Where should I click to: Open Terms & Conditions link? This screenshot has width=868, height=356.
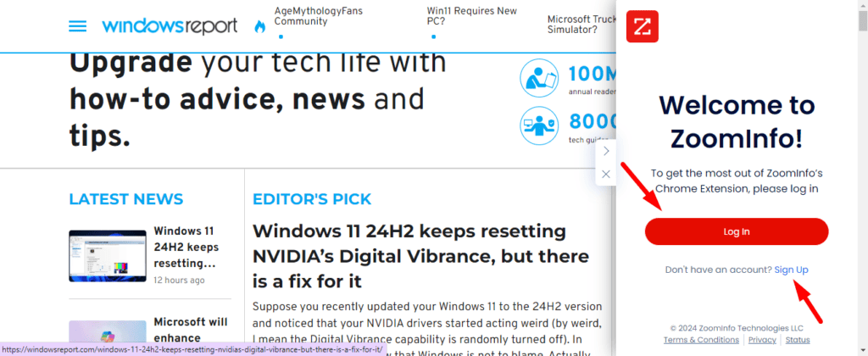[x=701, y=340]
